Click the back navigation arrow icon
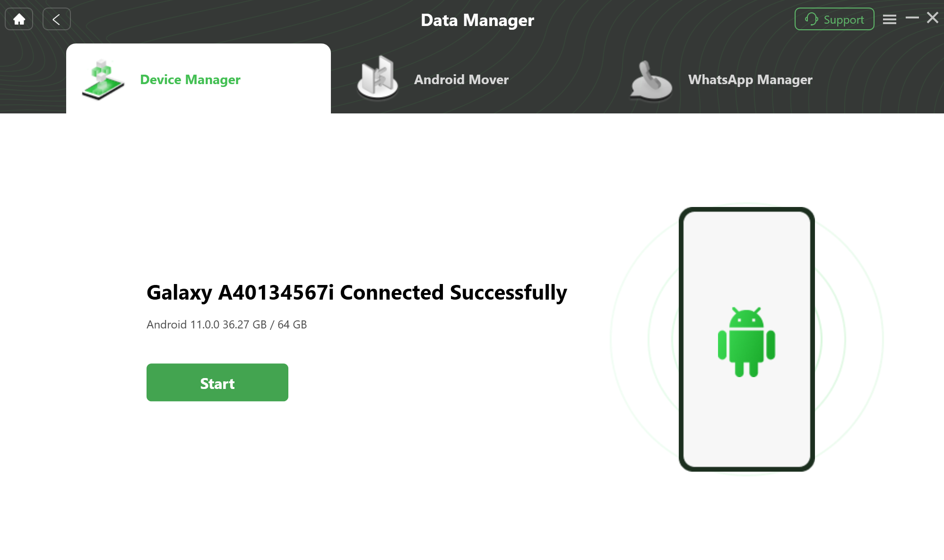 tap(57, 19)
